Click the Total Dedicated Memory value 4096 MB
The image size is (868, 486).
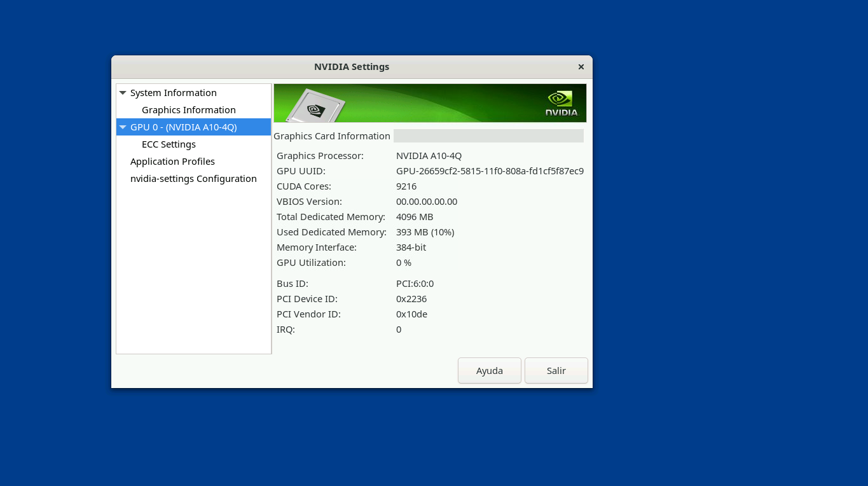[x=415, y=217]
